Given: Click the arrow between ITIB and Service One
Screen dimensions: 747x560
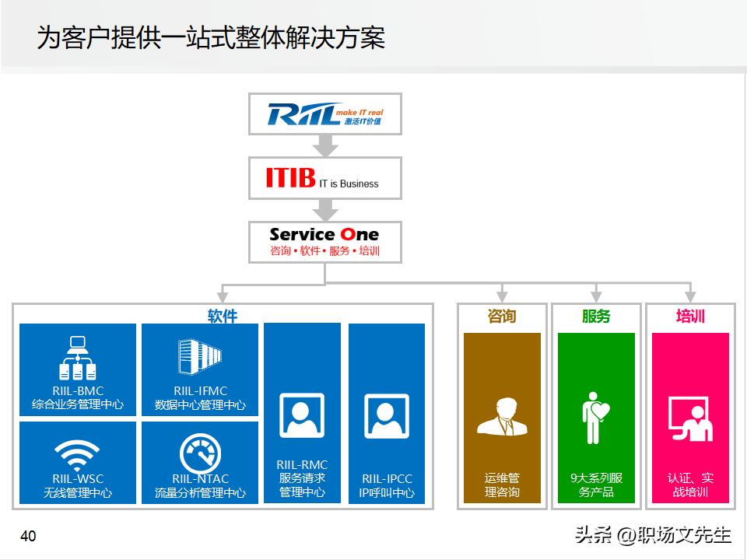Looking at the screenshot, I should click(324, 208).
